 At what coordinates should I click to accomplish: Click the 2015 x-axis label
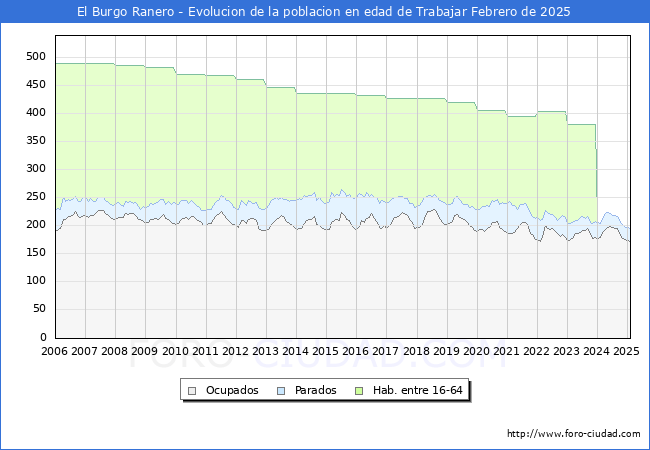(x=325, y=351)
